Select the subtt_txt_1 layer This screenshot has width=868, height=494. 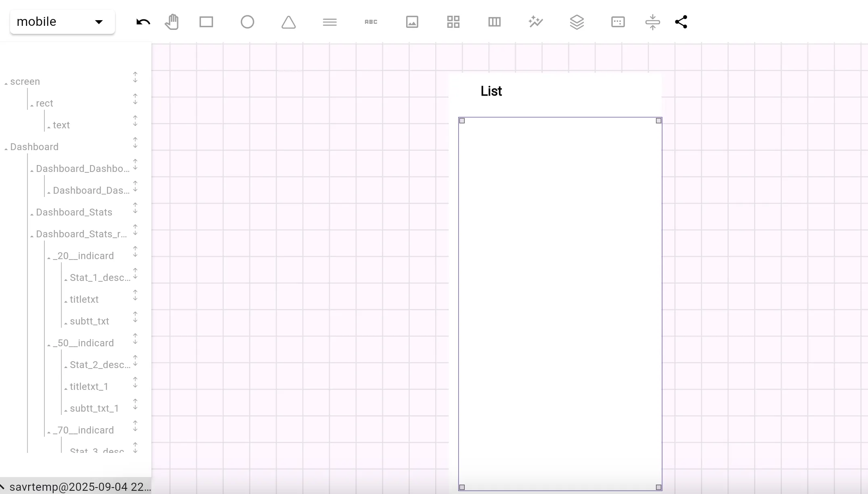coord(94,408)
